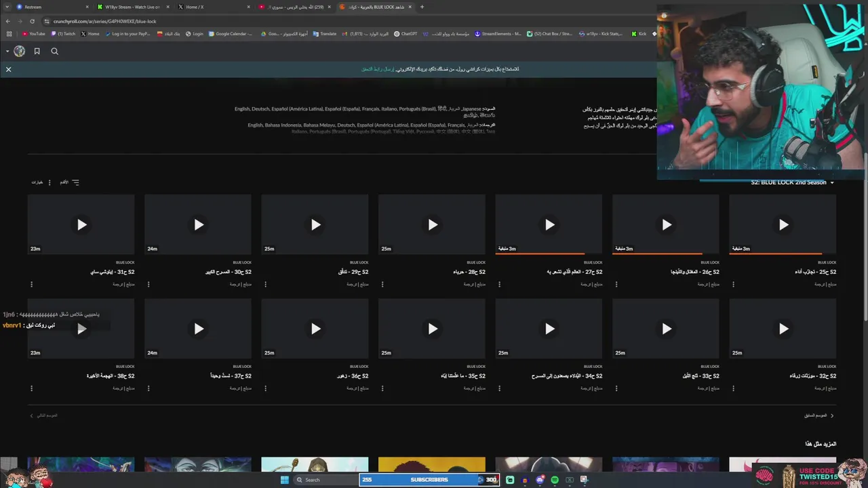Viewport: 868px width, 488px height.
Task: Open three-dot menu for episode S2 E31
Action: (x=31, y=284)
